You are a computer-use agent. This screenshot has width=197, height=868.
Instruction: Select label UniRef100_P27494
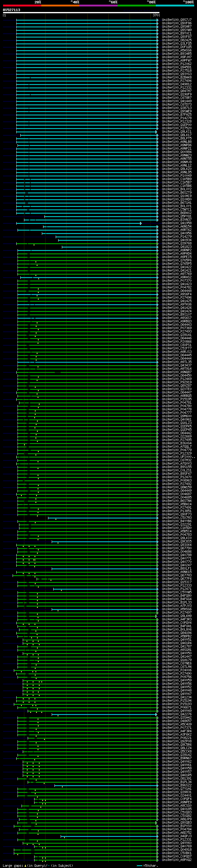(x=177, y=81)
